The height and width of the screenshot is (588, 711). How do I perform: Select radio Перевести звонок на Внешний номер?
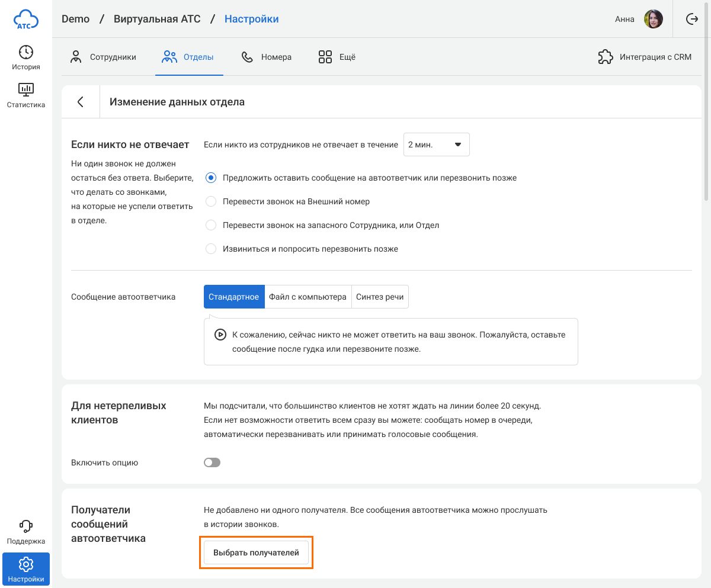pyautogui.click(x=211, y=202)
